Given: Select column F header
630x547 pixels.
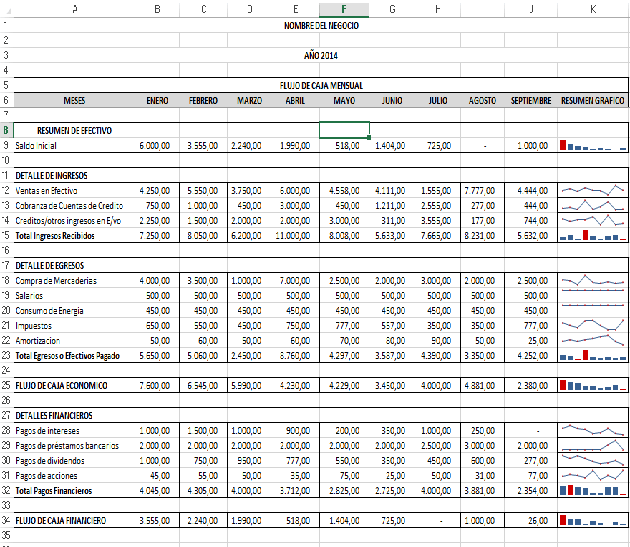Looking at the screenshot, I should 344,9.
